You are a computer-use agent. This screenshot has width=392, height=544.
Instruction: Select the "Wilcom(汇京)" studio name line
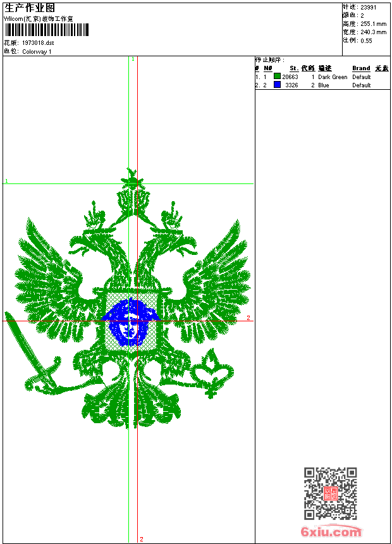pos(39,19)
